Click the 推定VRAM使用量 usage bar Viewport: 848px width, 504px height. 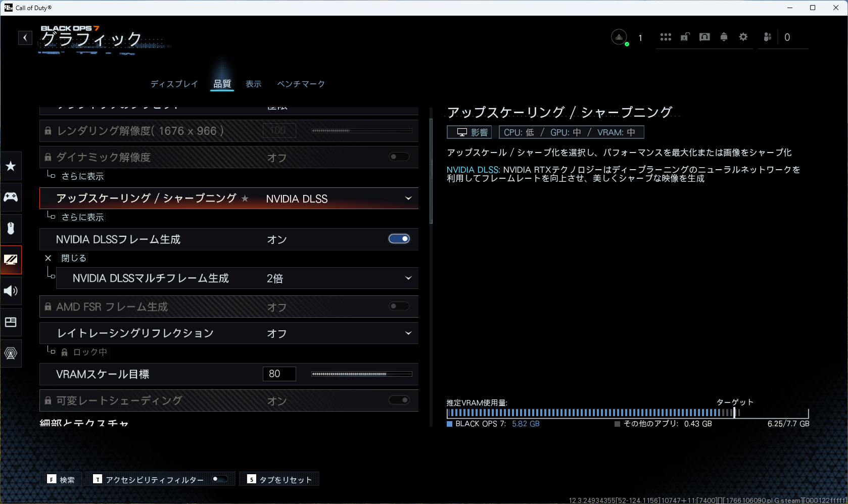pos(628,413)
